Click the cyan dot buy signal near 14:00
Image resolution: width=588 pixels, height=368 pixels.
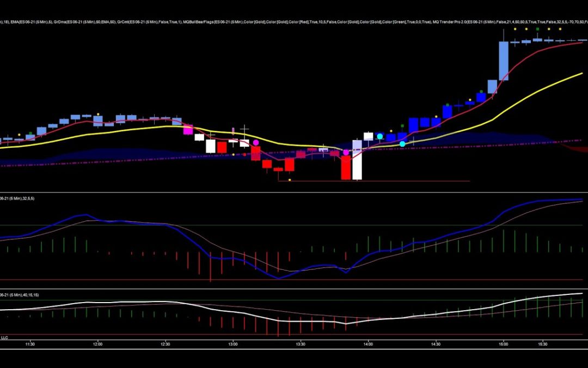click(379, 136)
